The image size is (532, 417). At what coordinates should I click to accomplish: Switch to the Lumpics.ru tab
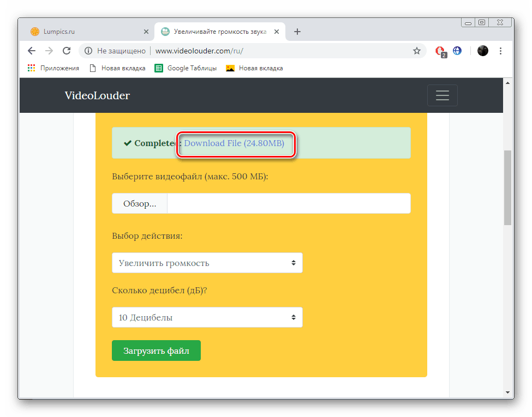[90, 32]
